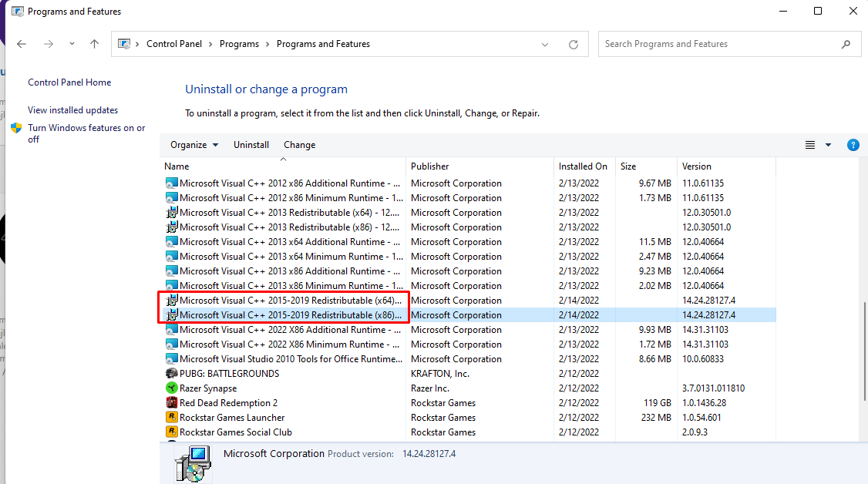This screenshot has width=868, height=484.
Task: Click the 119 GB size cell
Action: pyautogui.click(x=658, y=403)
